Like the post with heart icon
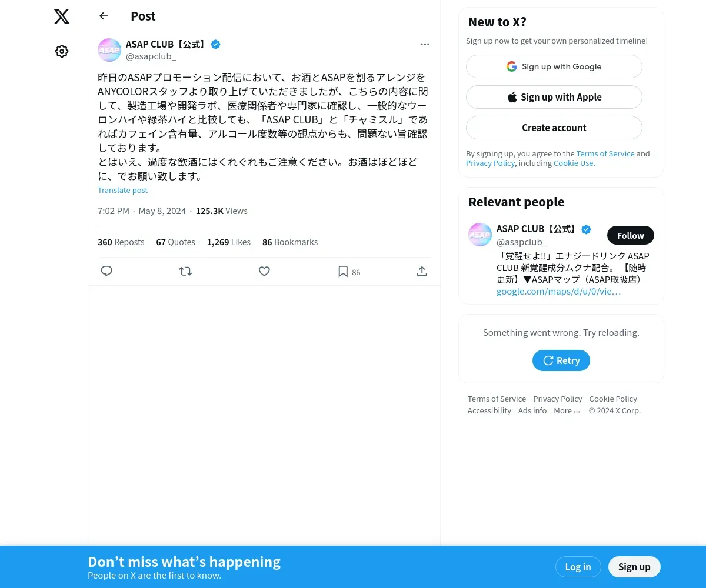Viewport: 706px width, 588px height. click(264, 271)
